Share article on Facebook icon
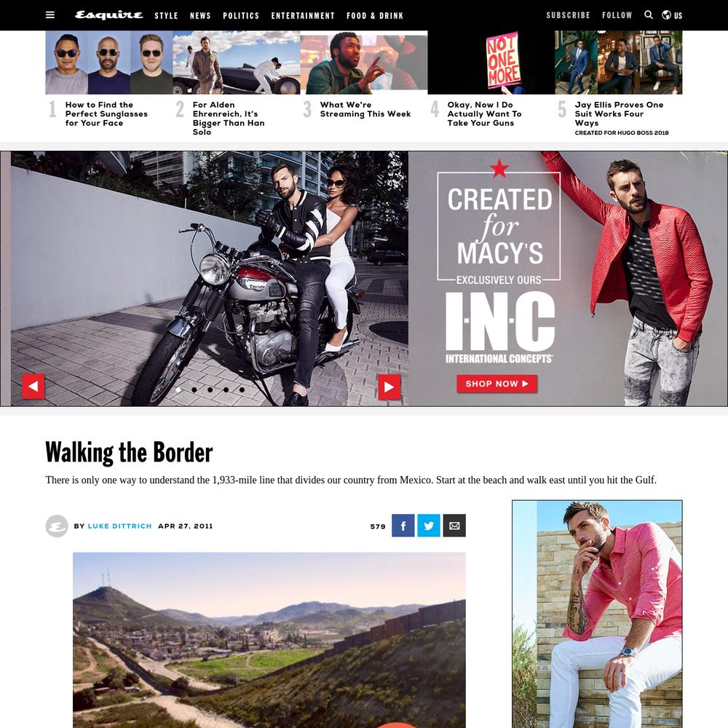The width and height of the screenshot is (728, 728). tap(403, 526)
